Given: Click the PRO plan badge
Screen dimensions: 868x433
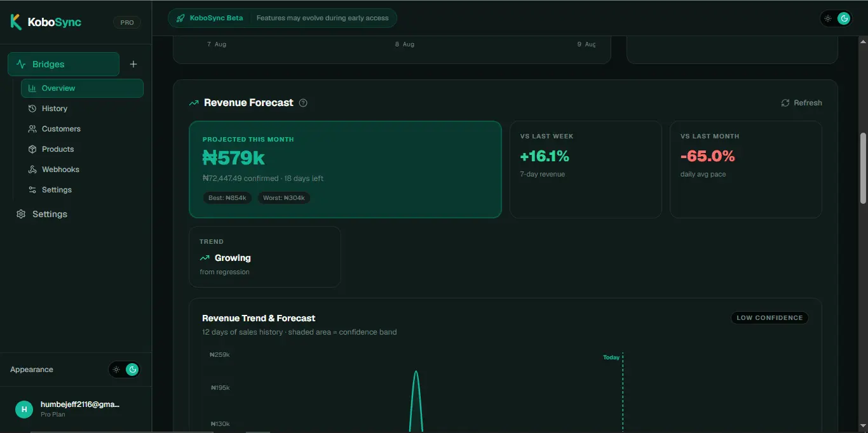Looking at the screenshot, I should (127, 22).
